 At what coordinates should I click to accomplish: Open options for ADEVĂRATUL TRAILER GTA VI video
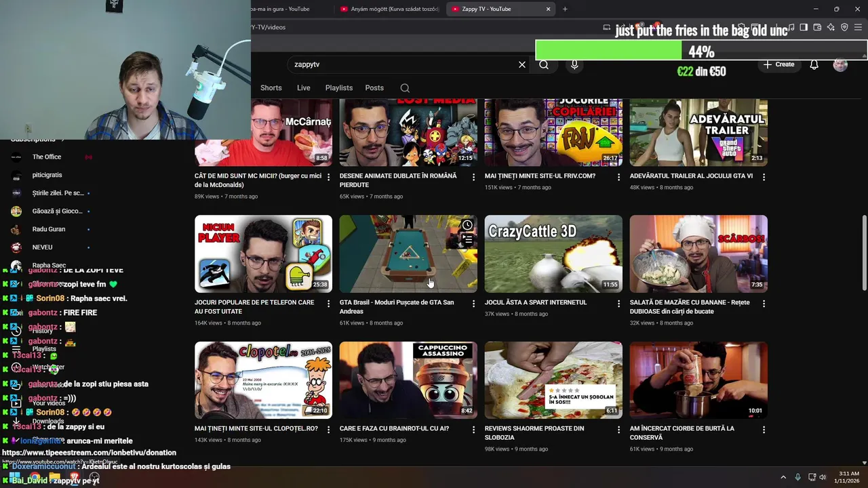point(764,177)
